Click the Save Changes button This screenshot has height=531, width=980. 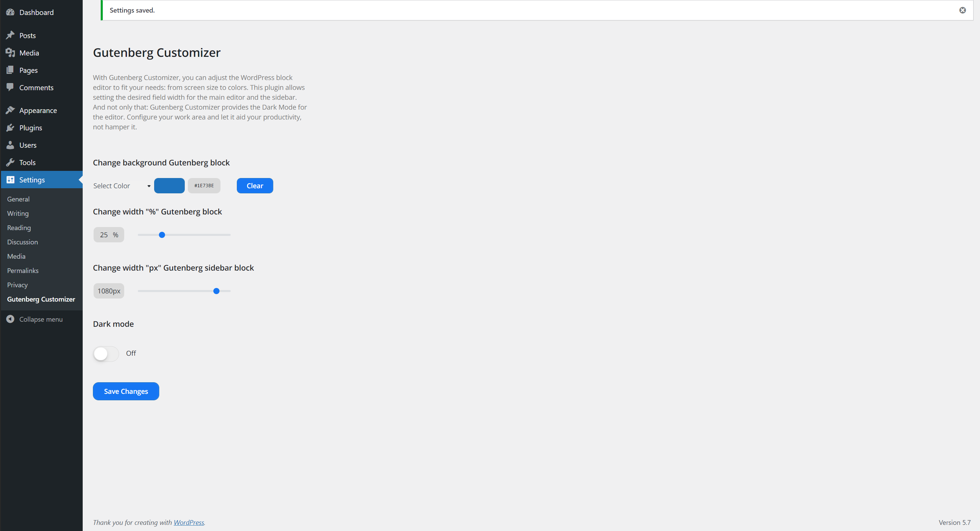(126, 391)
